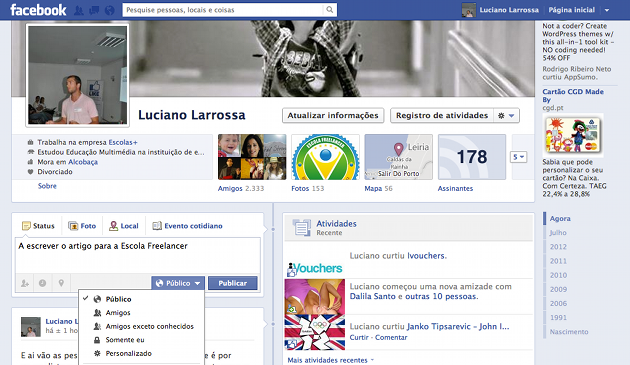The image size is (630, 365).
Task: Jump to 2012 on the timeline
Action: pyautogui.click(x=558, y=247)
